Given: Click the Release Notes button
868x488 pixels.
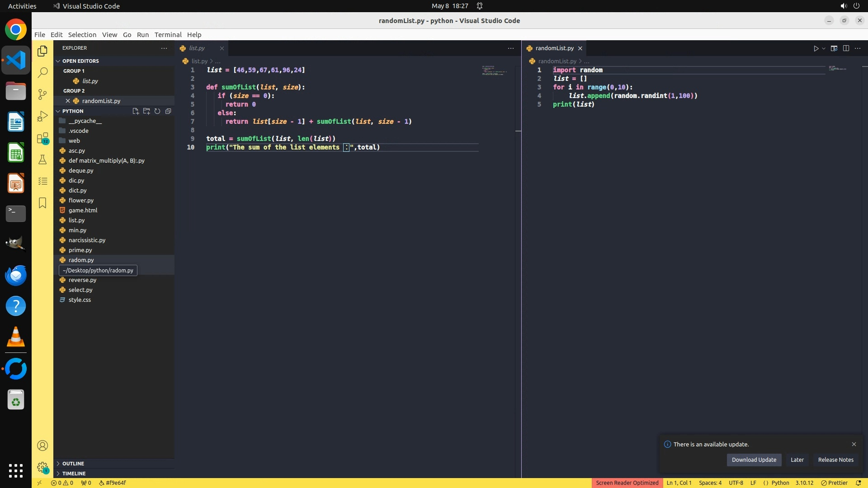Looking at the screenshot, I should pos(835,460).
